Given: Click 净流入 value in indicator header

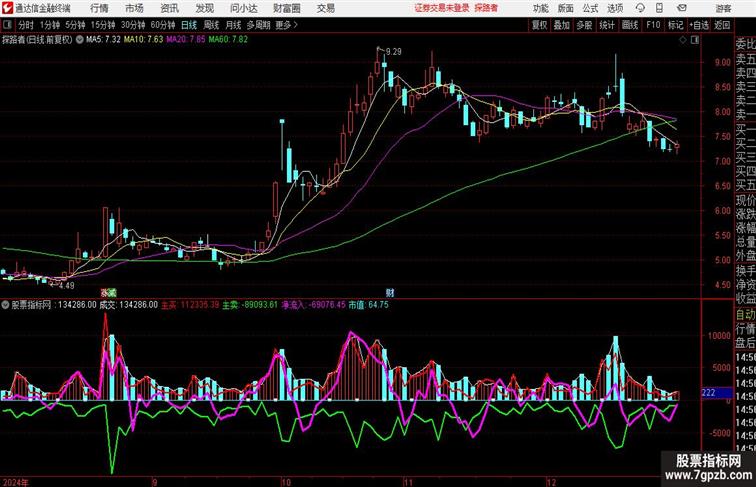Looking at the screenshot, I should tap(313, 305).
